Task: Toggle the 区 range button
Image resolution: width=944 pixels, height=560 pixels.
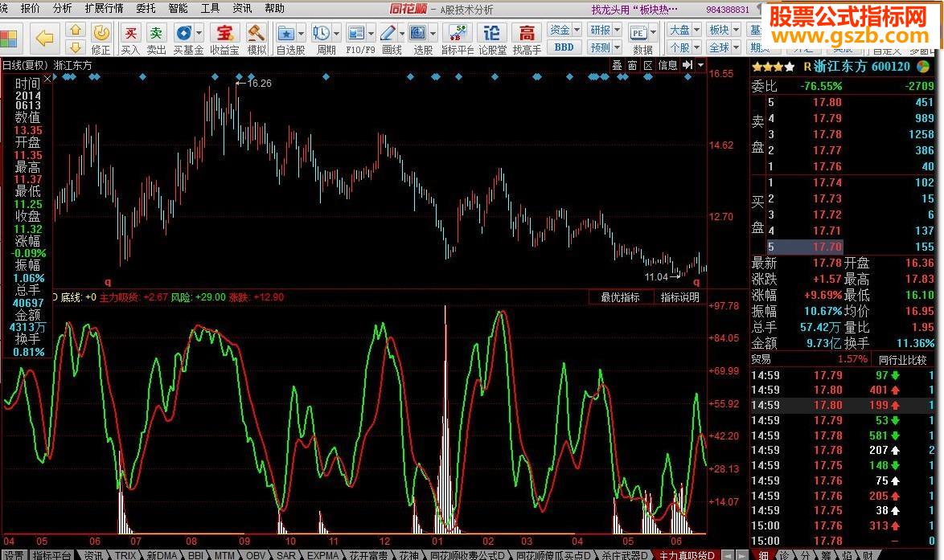Action: [648, 65]
